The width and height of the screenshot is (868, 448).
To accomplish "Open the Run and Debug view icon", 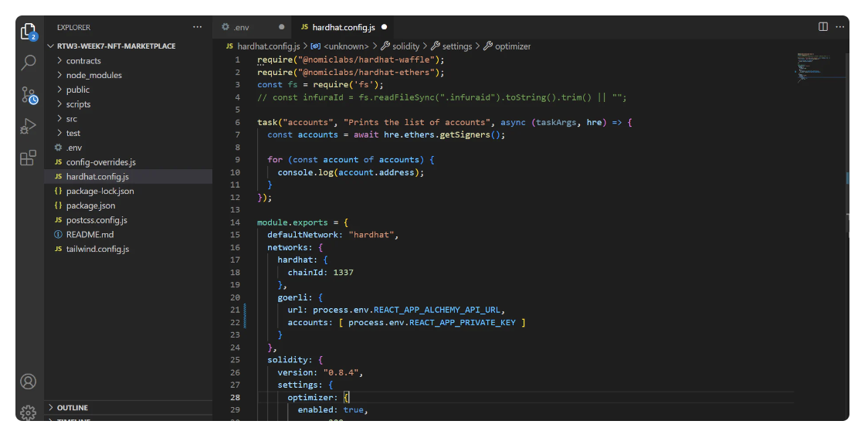I will coord(29,126).
